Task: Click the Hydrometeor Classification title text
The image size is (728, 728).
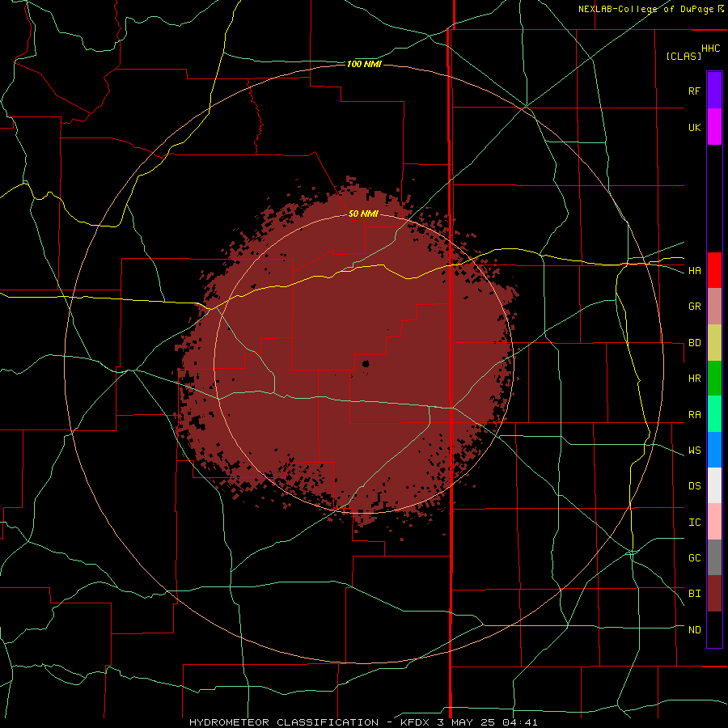Action: pyautogui.click(x=284, y=722)
